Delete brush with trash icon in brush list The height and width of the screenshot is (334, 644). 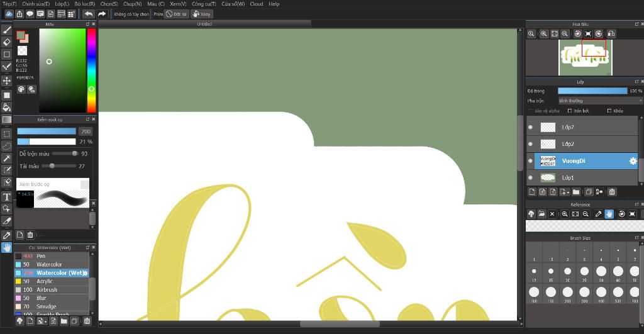tap(87, 321)
